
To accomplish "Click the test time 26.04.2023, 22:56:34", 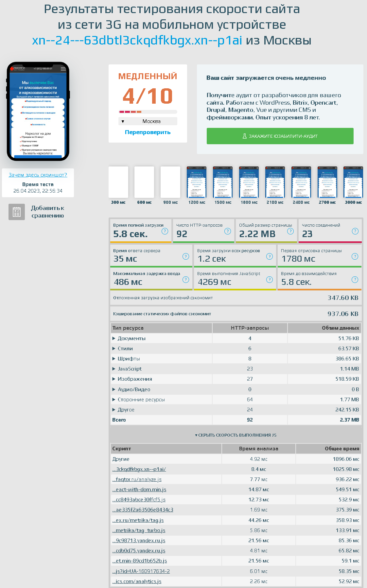I will pyautogui.click(x=38, y=191).
